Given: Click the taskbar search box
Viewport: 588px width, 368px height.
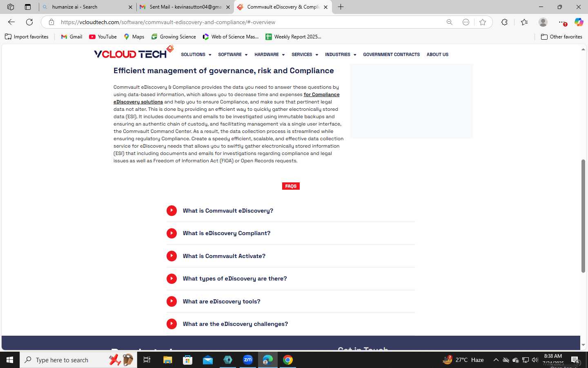Looking at the screenshot, I should (78, 360).
